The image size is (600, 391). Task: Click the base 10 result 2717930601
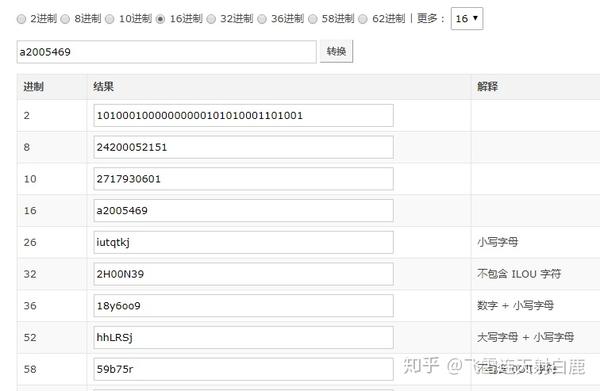[x=243, y=179]
